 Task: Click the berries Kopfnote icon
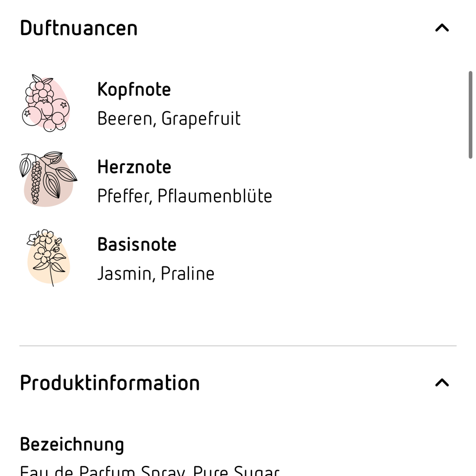click(46, 103)
